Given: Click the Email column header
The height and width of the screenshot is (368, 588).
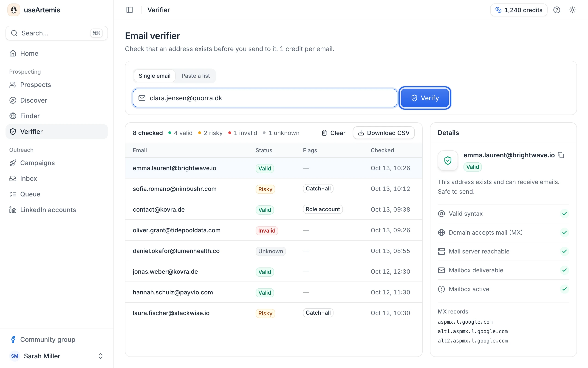Looking at the screenshot, I should pos(140,150).
